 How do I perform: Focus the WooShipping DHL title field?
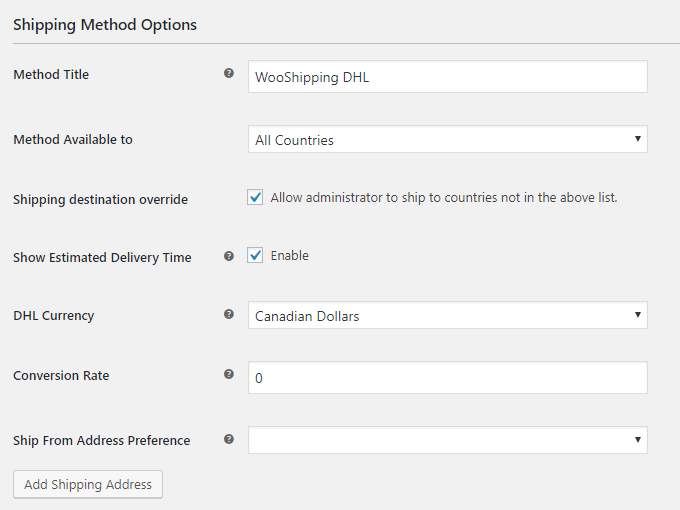pos(447,77)
